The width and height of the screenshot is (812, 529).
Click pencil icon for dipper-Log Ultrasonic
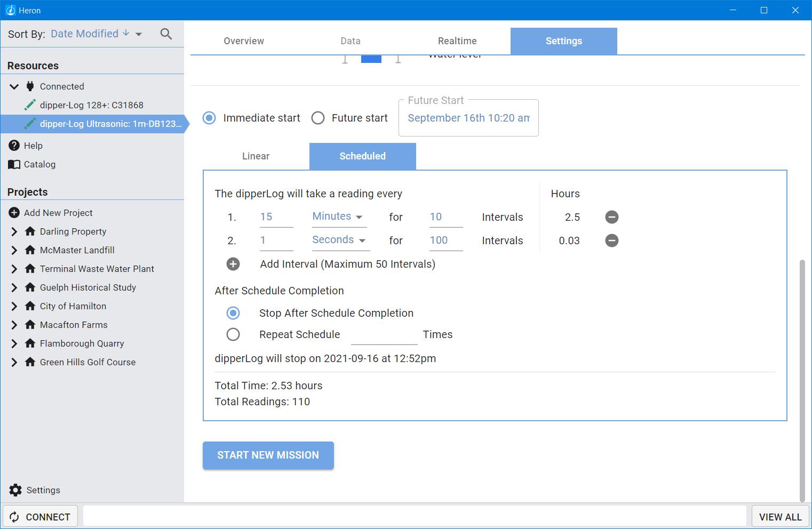(30, 124)
